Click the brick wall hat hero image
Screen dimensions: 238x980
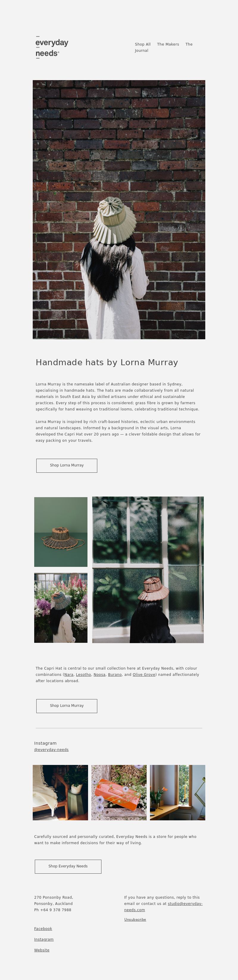(119, 210)
